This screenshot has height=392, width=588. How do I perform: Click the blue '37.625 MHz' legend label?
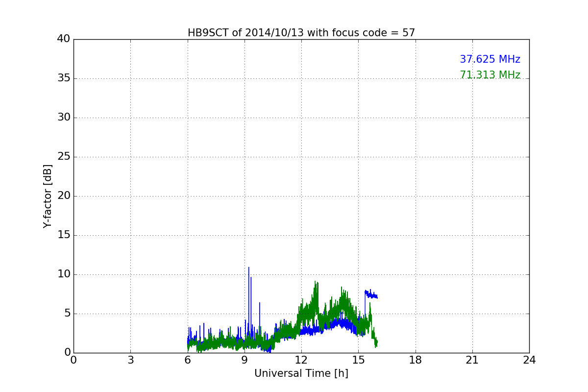[490, 59]
